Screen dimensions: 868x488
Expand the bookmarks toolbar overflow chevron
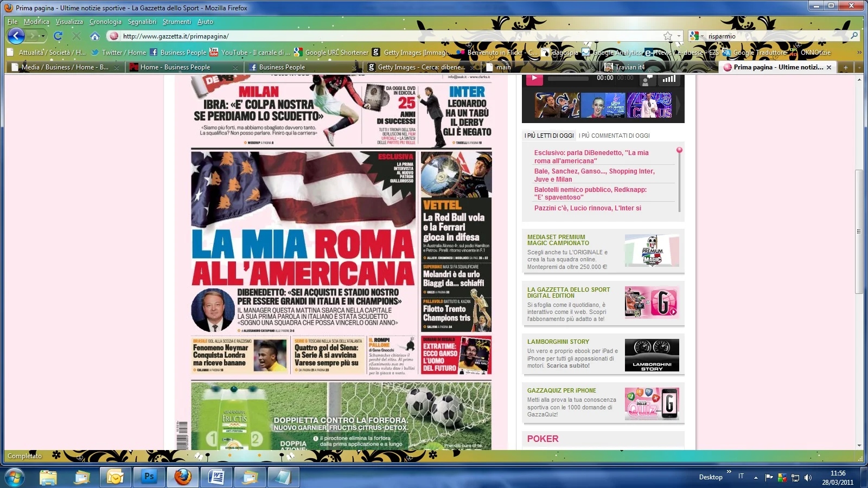click(859, 53)
